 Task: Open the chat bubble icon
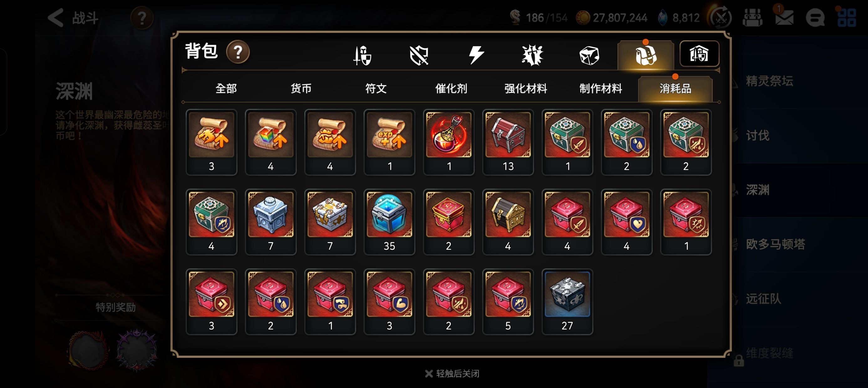pos(815,18)
